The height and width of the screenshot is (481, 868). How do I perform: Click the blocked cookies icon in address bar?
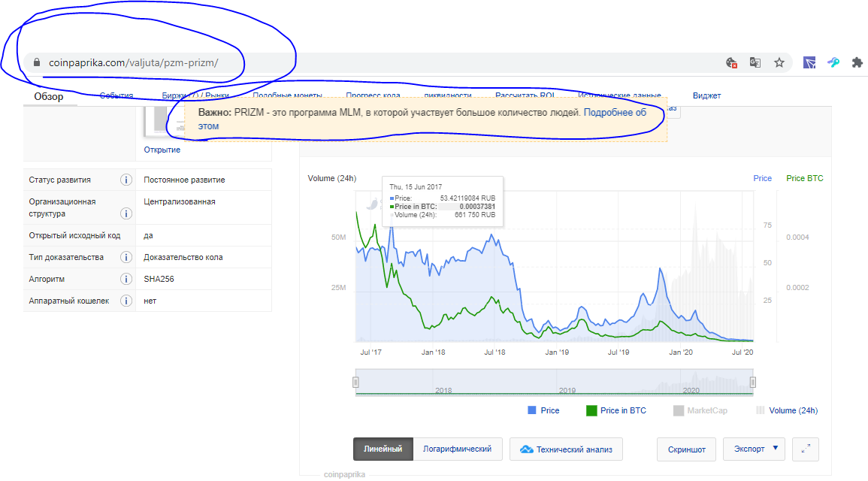(731, 62)
